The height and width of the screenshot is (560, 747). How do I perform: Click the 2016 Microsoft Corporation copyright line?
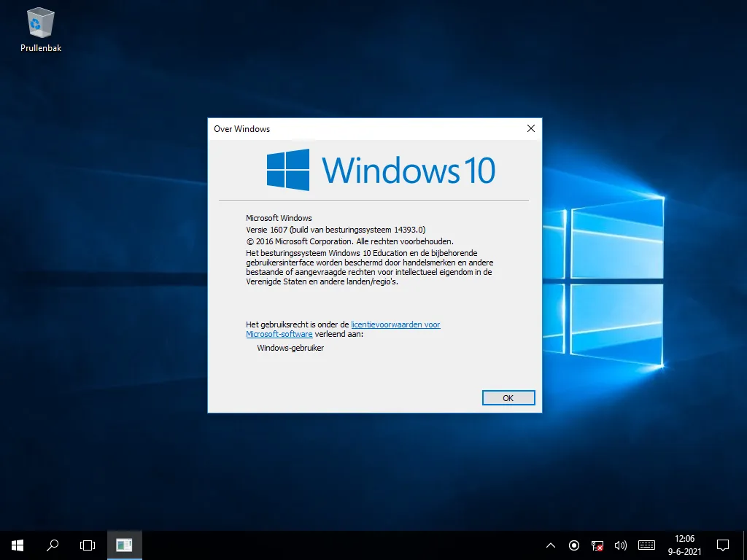coord(349,241)
